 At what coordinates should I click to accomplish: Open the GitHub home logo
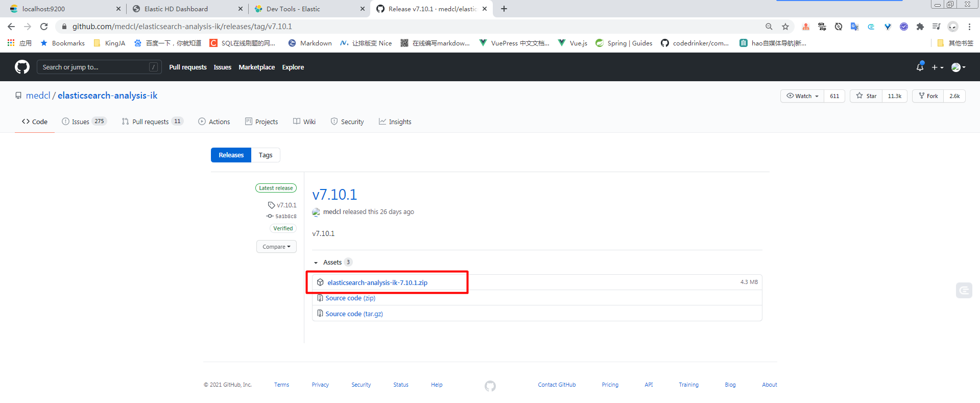pyautogui.click(x=22, y=67)
